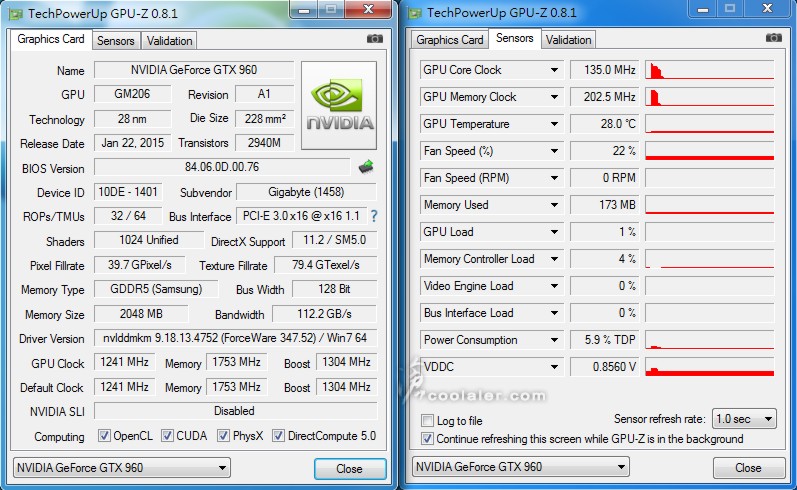The width and height of the screenshot is (797, 490).
Task: Open the Fan Speed (%) sensor dropdown
Action: 554,151
